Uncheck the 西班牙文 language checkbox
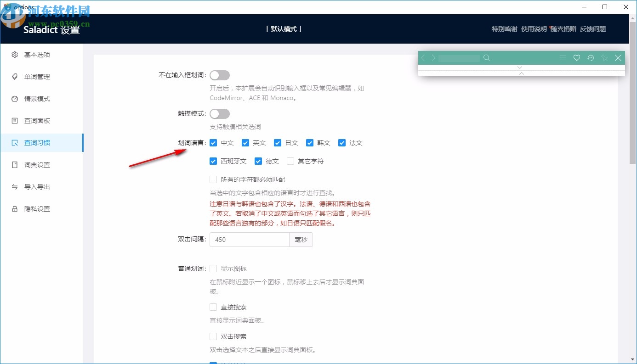The image size is (637, 364). click(213, 161)
